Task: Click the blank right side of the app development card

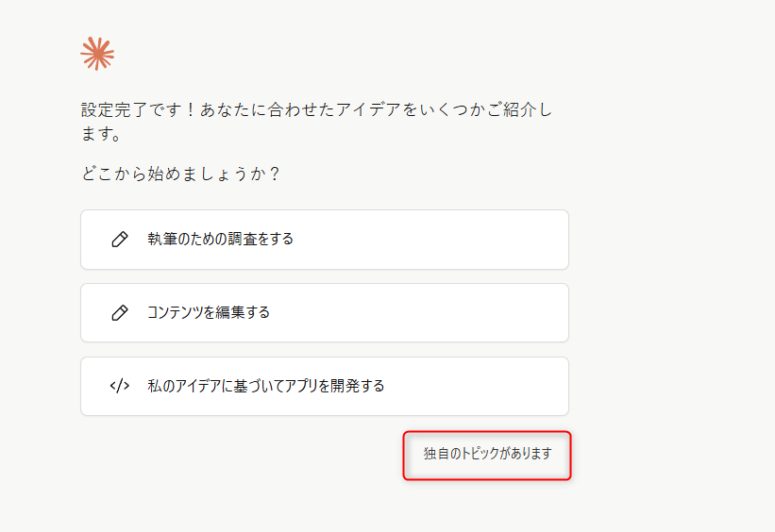Action: coord(491,387)
